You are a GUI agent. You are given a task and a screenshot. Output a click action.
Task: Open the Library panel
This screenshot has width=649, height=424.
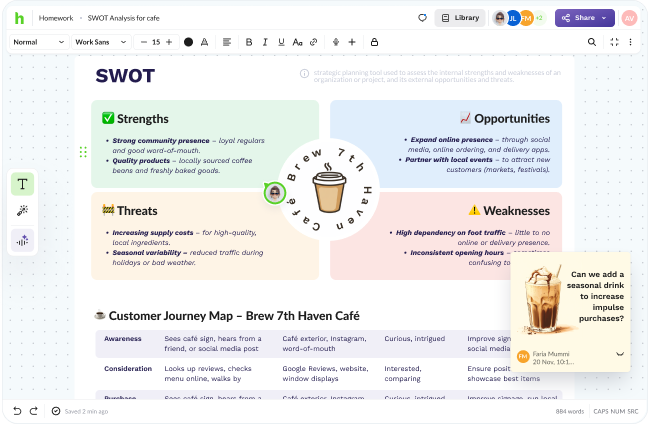[x=460, y=18]
